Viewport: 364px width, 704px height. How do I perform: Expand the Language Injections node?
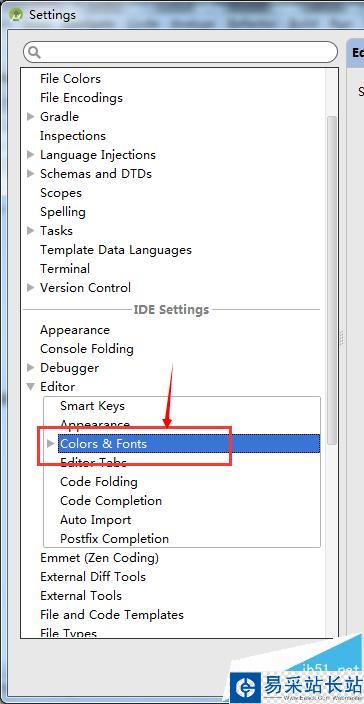[x=31, y=155]
